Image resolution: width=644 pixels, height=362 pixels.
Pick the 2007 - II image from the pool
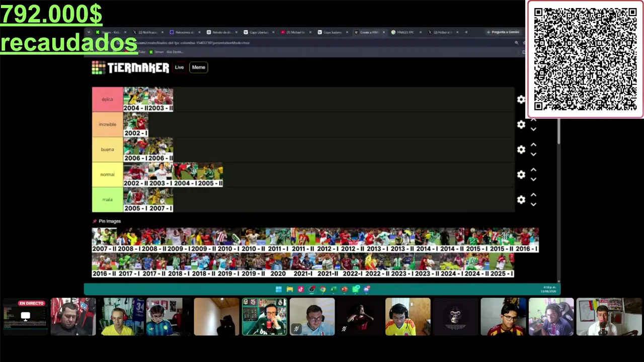104,240
